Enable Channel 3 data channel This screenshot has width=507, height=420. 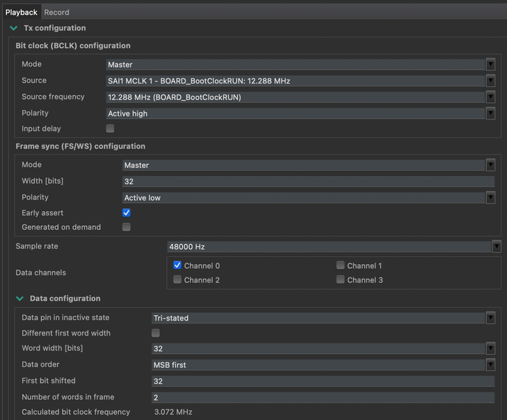tap(340, 280)
